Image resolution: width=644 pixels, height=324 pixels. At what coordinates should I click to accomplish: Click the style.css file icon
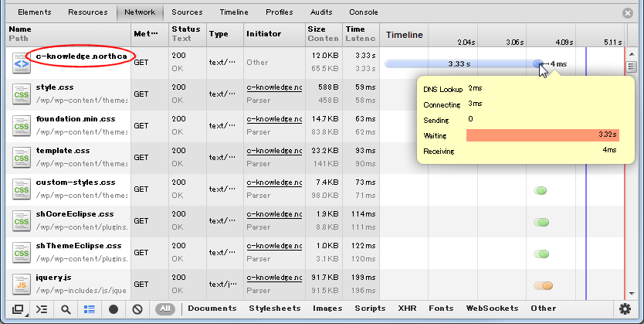click(x=21, y=94)
